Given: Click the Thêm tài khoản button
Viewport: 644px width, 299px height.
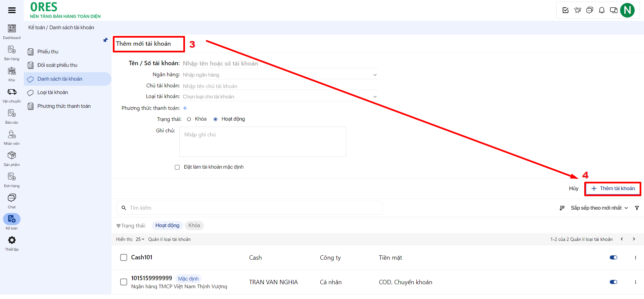Looking at the screenshot, I should (x=613, y=188).
